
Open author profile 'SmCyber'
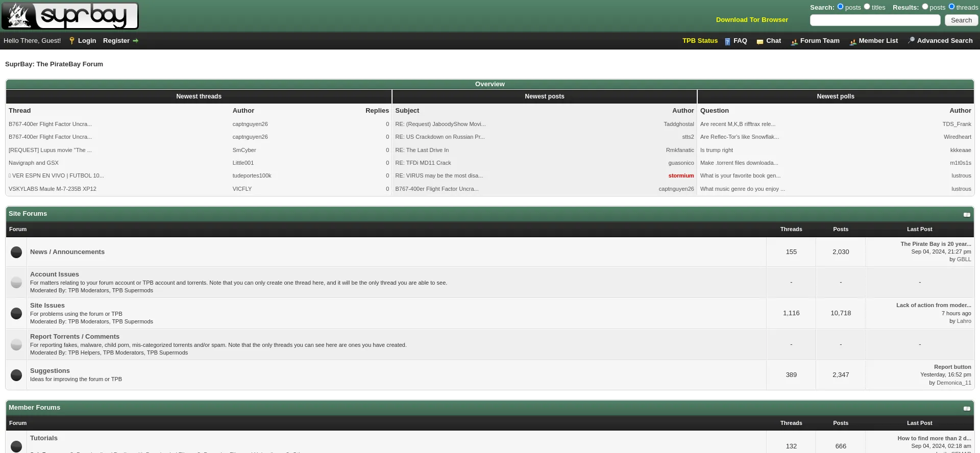tap(244, 150)
